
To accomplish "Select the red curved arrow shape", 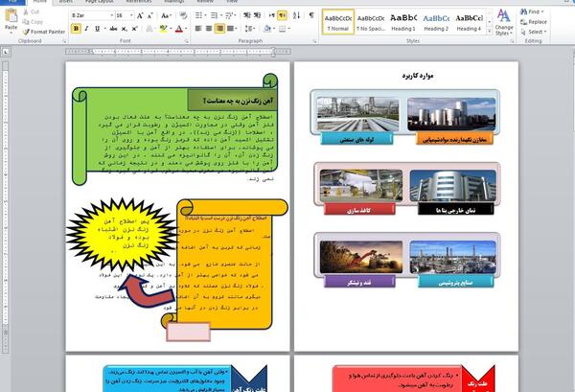I will (148, 291).
